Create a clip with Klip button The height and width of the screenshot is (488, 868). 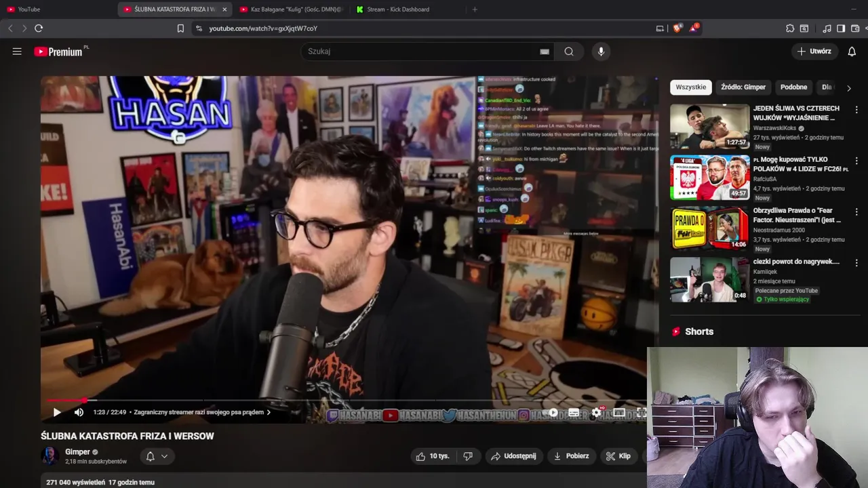click(618, 456)
